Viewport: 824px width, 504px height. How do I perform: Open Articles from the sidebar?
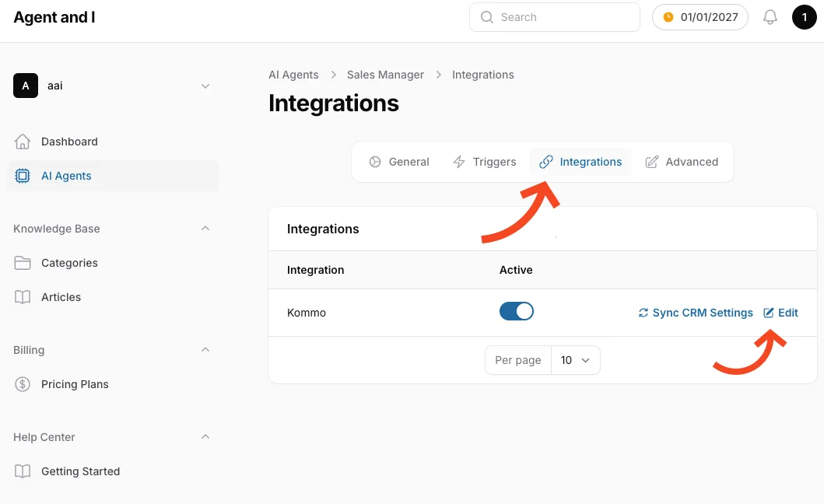click(61, 297)
